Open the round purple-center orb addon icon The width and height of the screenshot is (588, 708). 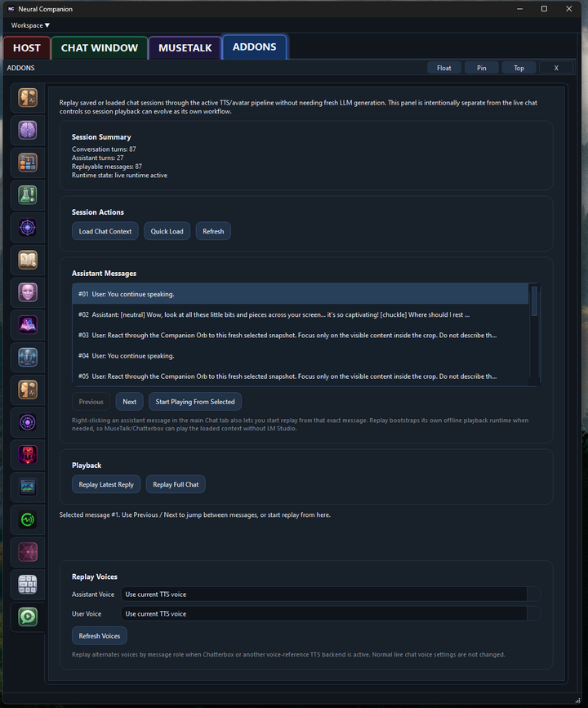[x=28, y=422]
